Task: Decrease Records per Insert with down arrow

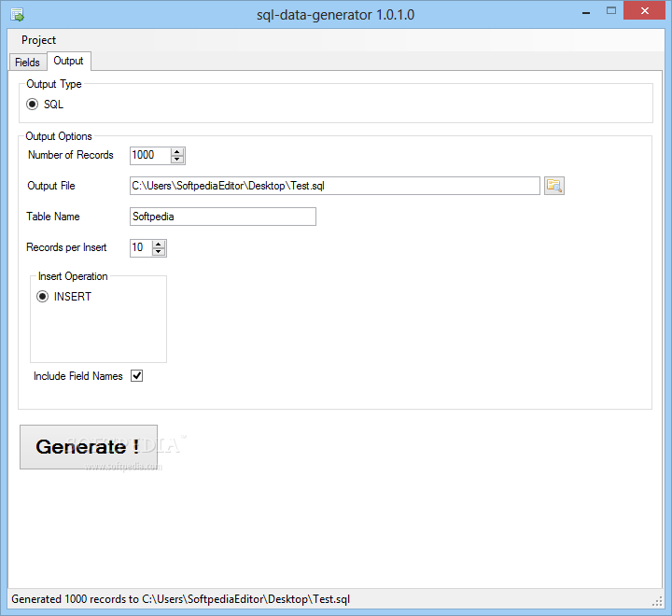Action: point(159,252)
